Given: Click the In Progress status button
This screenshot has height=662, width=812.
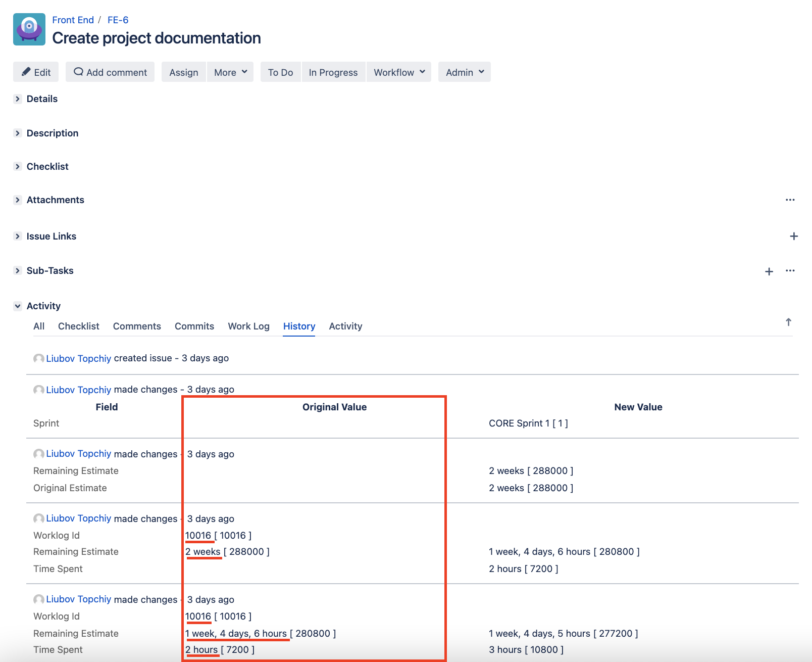Looking at the screenshot, I should point(333,72).
